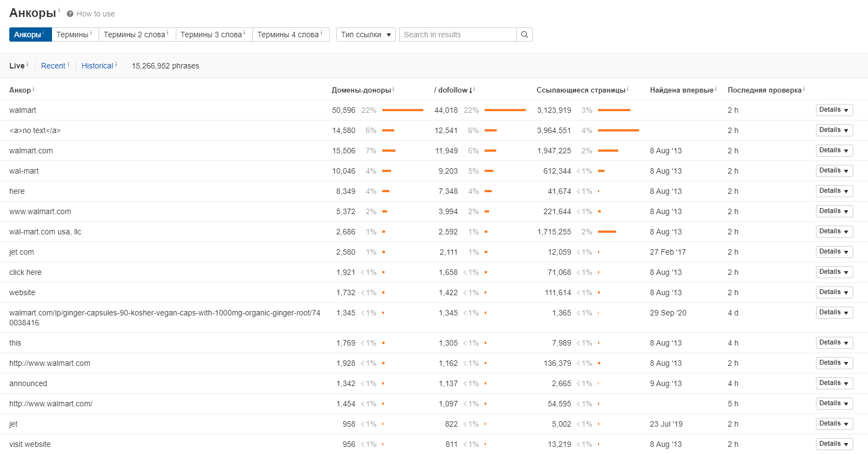Viewport: 868px width, 454px height.
Task: Click info icon beside Последняя проверка header
Action: pyautogui.click(x=804, y=89)
